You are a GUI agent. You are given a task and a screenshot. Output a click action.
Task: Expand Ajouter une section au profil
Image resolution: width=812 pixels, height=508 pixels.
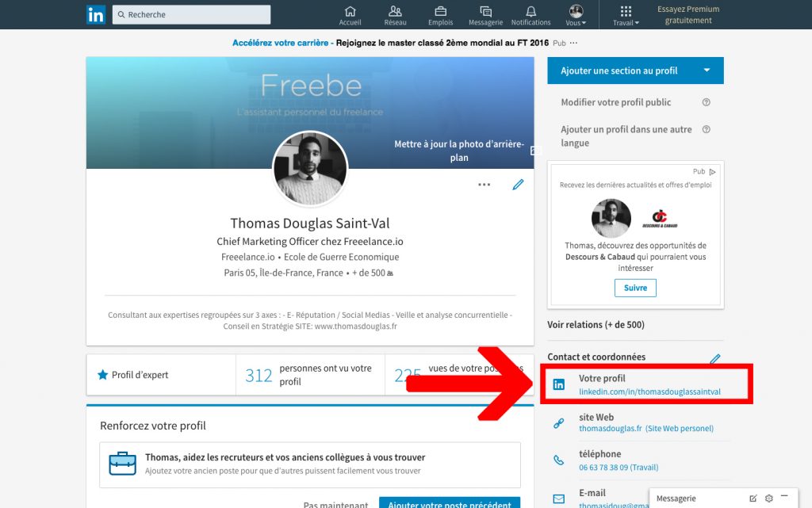[x=635, y=71]
